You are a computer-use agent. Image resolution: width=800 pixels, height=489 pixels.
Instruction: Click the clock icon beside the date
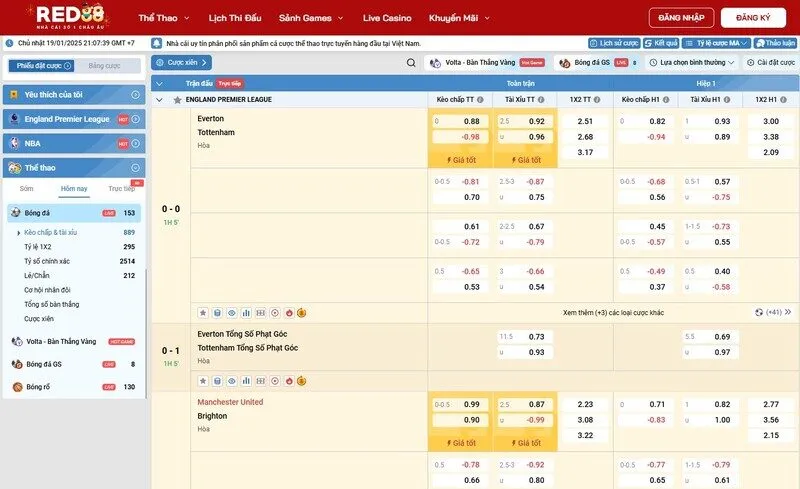(x=9, y=43)
